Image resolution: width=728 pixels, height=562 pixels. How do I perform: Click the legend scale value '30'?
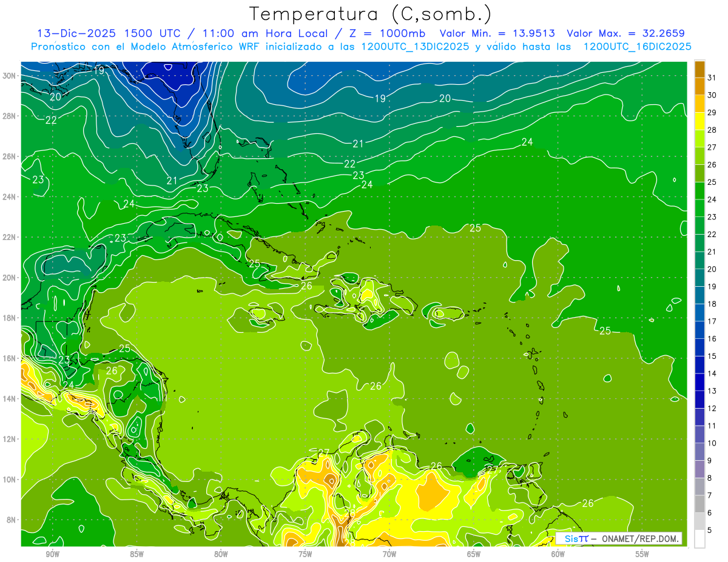712,95
